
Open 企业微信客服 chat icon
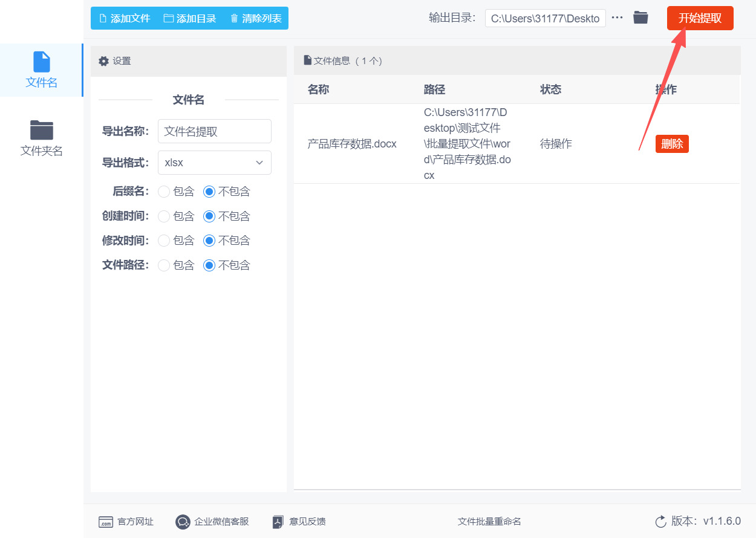(x=183, y=522)
